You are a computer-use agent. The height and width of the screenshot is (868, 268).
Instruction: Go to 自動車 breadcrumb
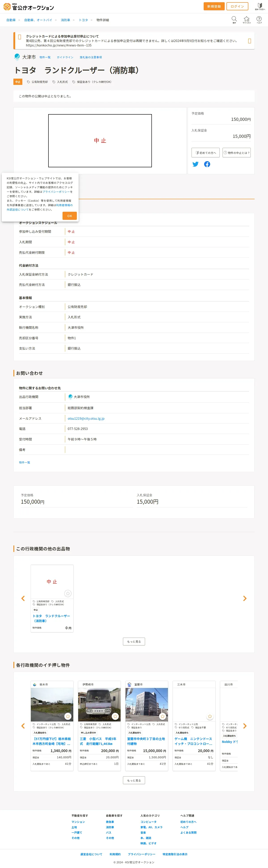tap(11, 20)
